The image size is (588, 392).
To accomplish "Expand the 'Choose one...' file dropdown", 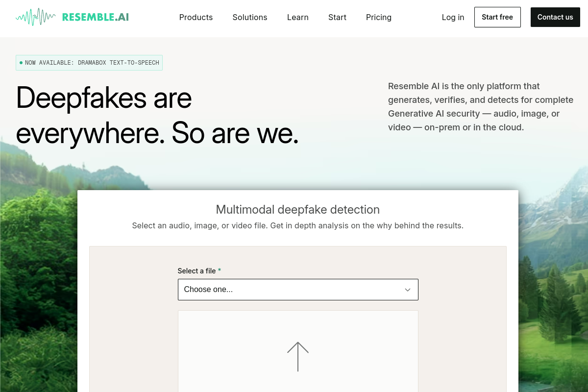I will click(298, 290).
